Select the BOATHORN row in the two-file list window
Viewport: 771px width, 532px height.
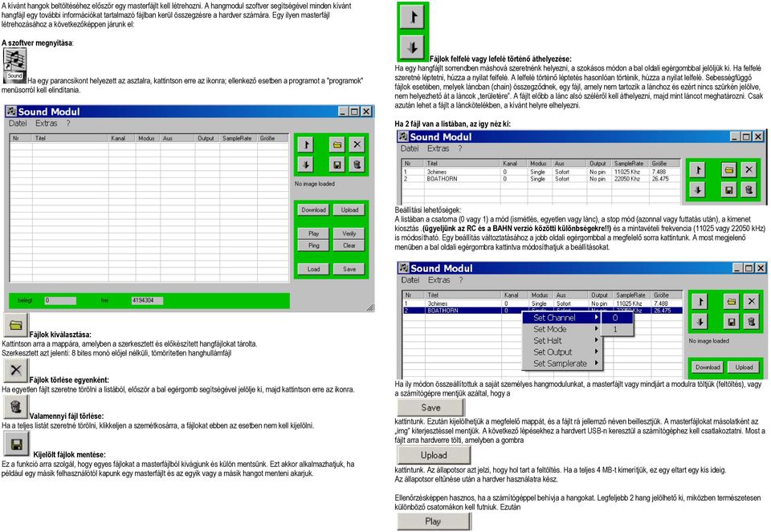[x=542, y=179]
